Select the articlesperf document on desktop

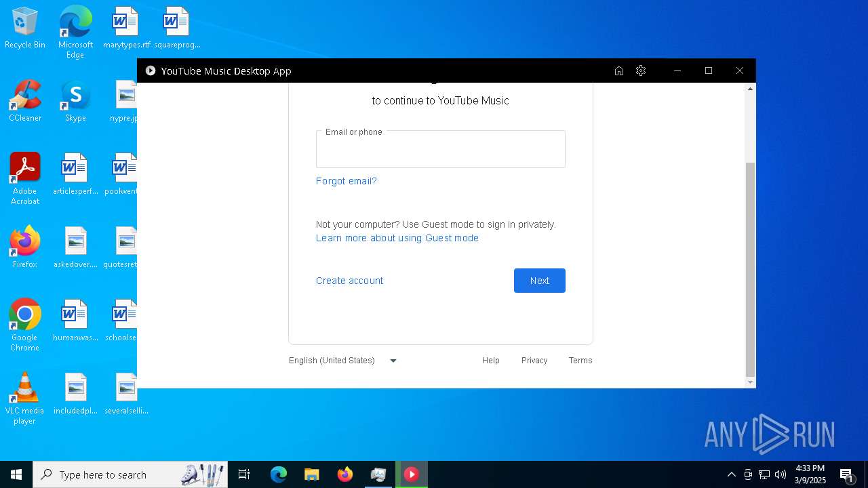[x=75, y=175]
